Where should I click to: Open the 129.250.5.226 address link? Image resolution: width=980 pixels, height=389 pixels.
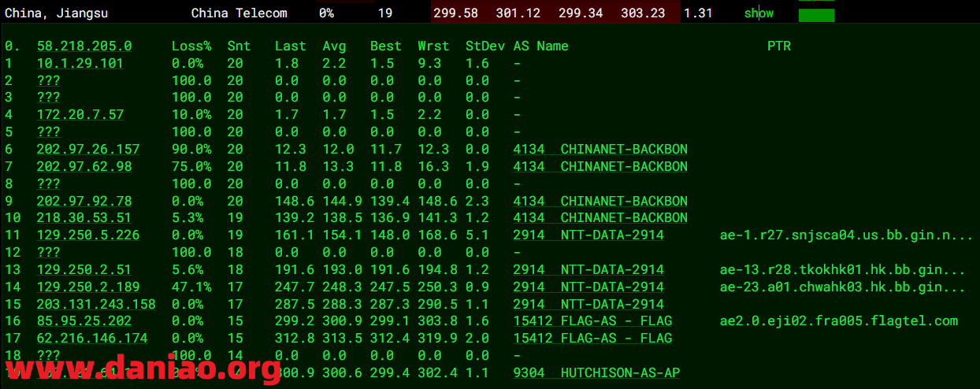(x=87, y=235)
